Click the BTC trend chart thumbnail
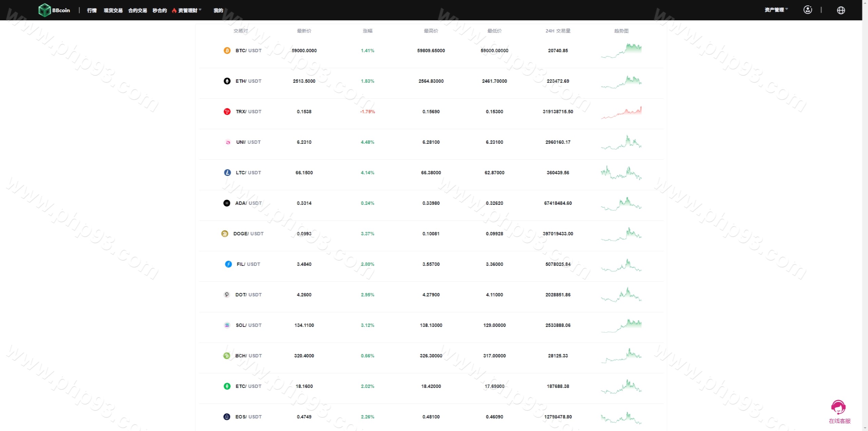This screenshot has width=868, height=431. pyautogui.click(x=621, y=51)
